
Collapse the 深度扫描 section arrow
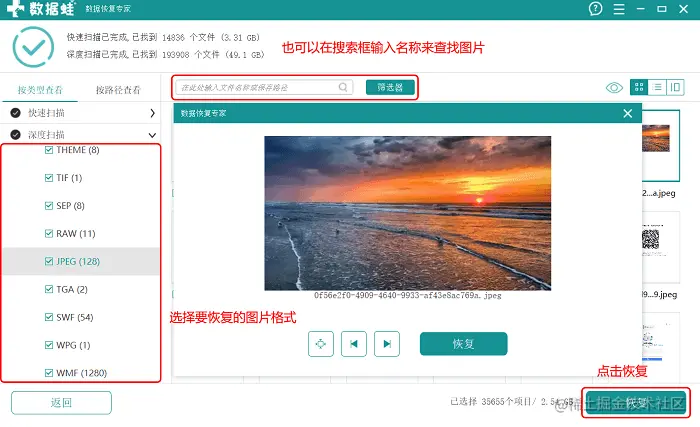pyautogui.click(x=152, y=135)
